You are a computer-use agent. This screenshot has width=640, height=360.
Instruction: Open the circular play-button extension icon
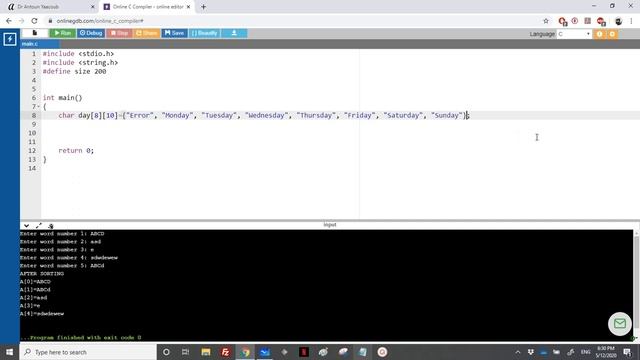tap(575, 21)
